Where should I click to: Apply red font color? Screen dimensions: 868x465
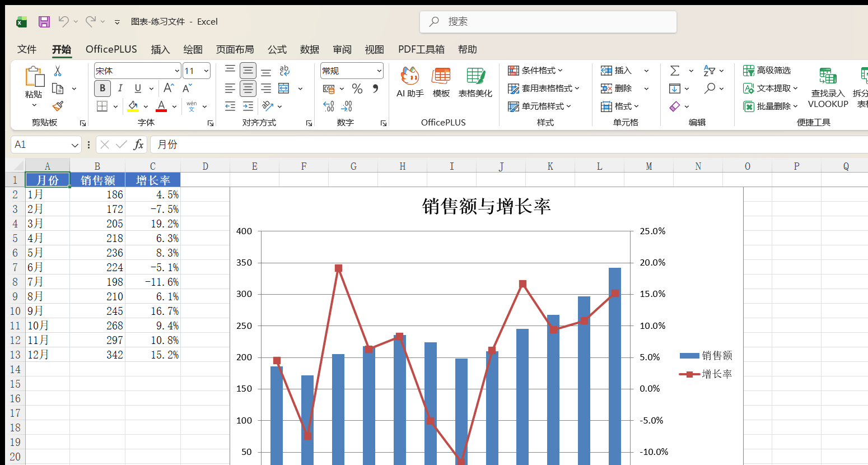pyautogui.click(x=161, y=106)
